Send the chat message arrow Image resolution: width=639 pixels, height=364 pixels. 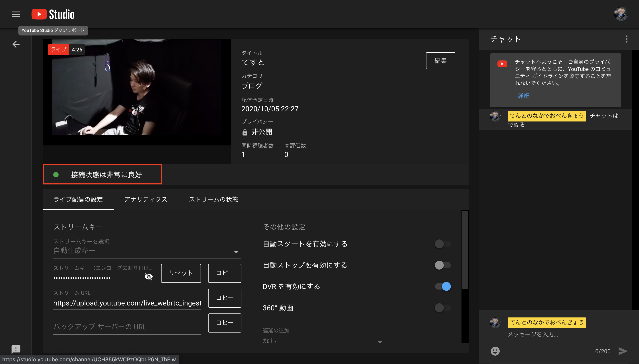coord(623,351)
